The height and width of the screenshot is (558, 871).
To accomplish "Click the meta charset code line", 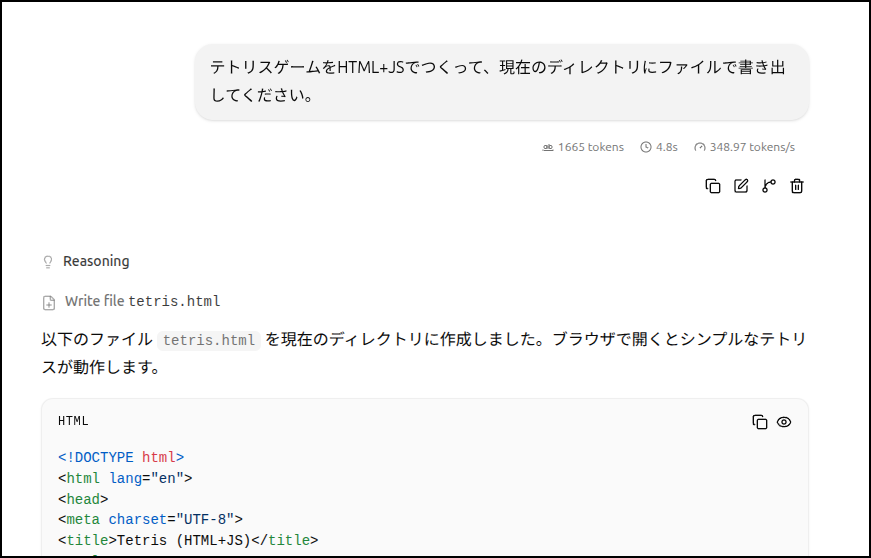I will 151,520.
